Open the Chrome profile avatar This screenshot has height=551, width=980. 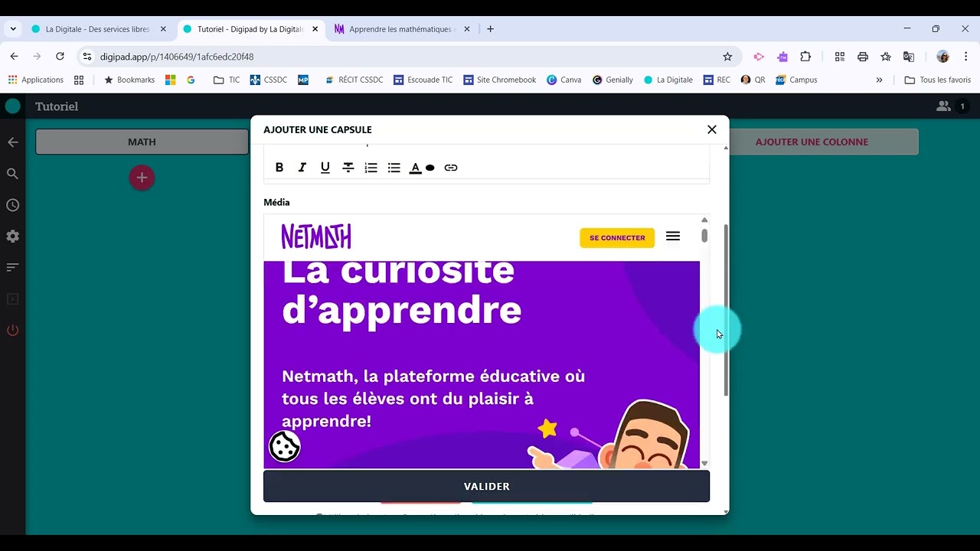point(942,57)
